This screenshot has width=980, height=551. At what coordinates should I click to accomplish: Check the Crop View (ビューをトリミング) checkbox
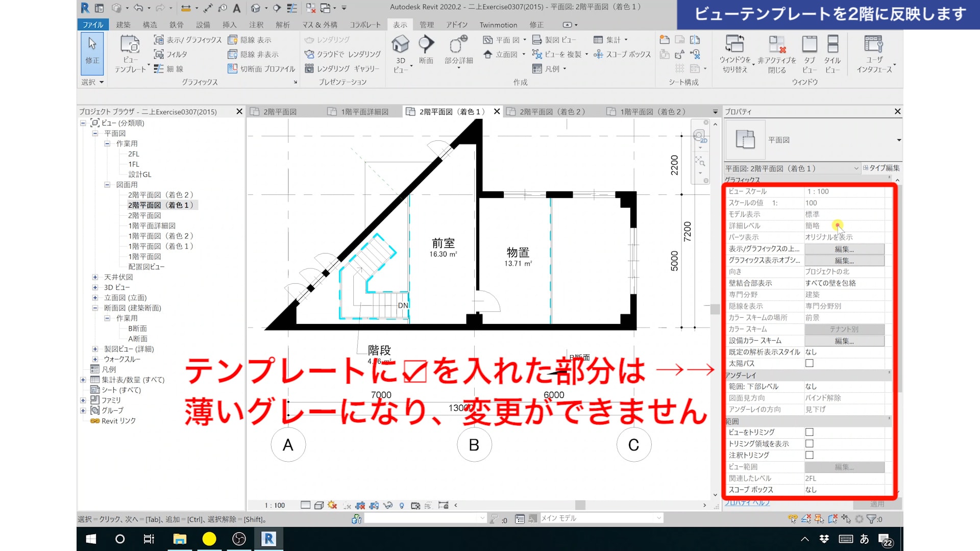[809, 432]
